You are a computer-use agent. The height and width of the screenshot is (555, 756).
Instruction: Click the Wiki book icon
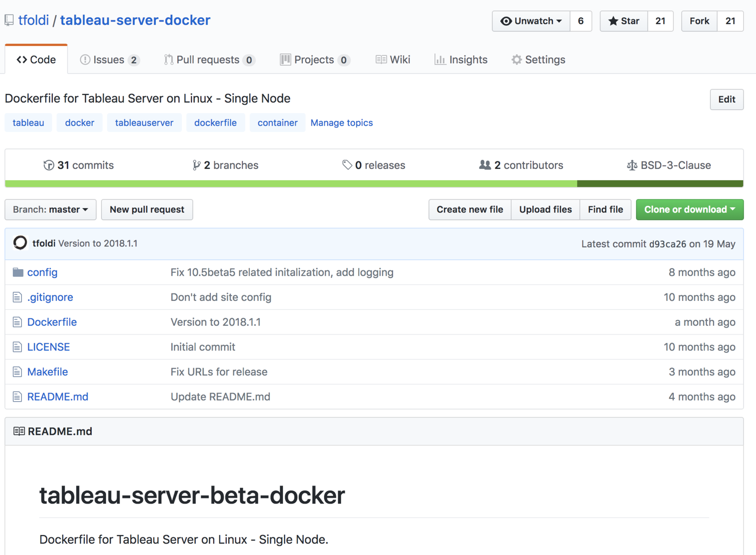click(x=381, y=60)
